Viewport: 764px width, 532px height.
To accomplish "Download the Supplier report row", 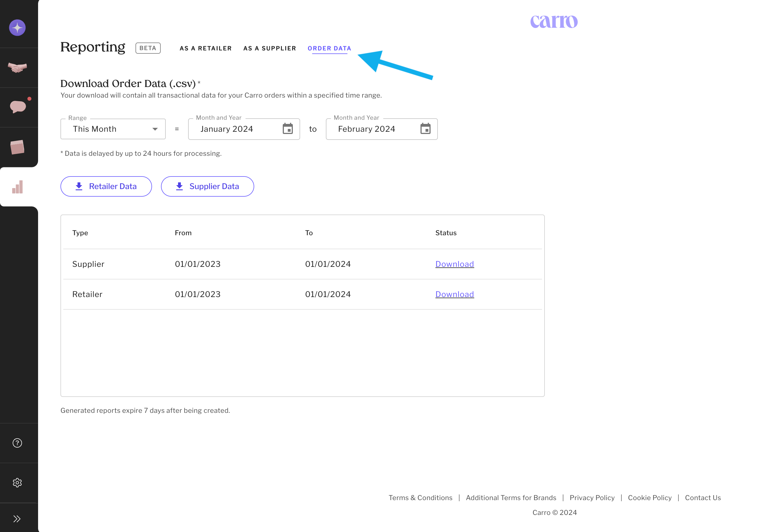I will point(455,264).
